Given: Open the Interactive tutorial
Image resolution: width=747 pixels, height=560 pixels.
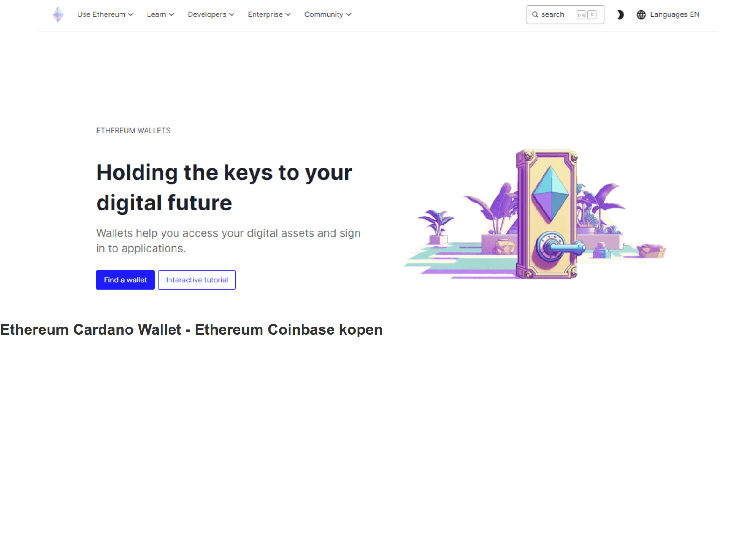Looking at the screenshot, I should pos(197,280).
